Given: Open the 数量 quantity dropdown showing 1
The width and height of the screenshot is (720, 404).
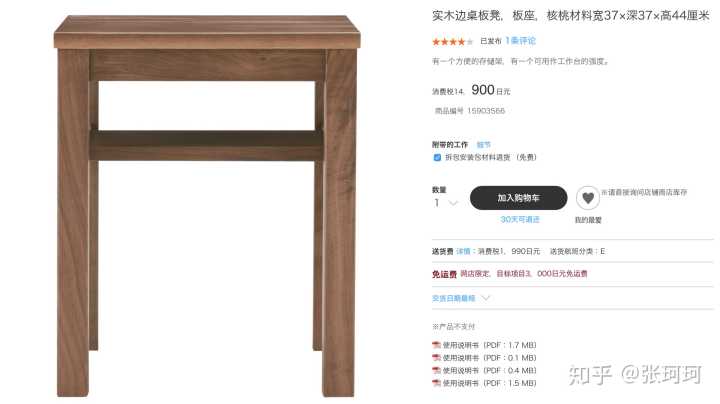Looking at the screenshot, I should (445, 202).
